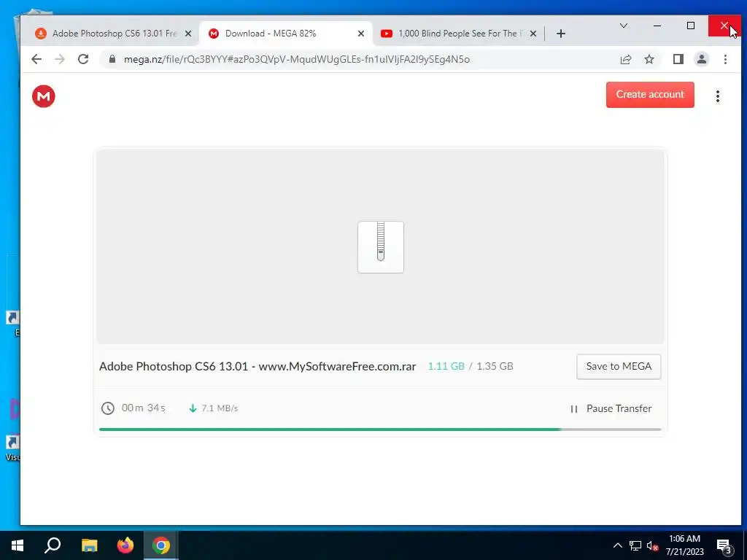Click the RAR archive file thumbnail
747x560 pixels.
pyautogui.click(x=381, y=247)
